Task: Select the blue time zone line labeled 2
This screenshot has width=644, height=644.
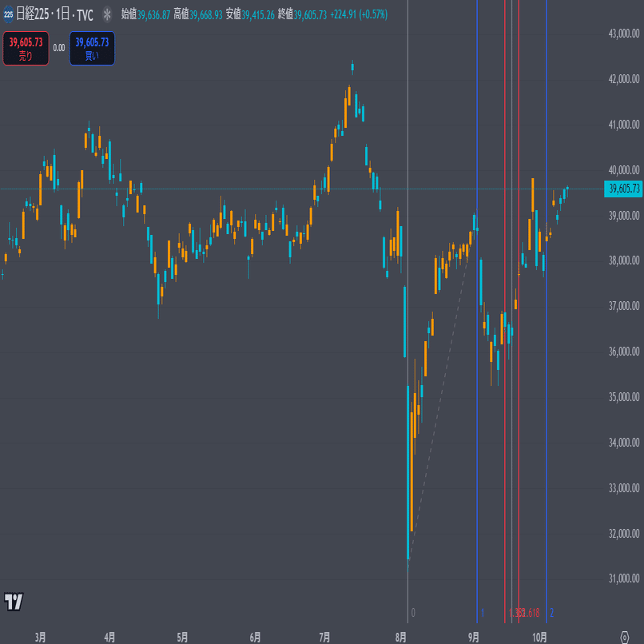Action: click(547, 320)
